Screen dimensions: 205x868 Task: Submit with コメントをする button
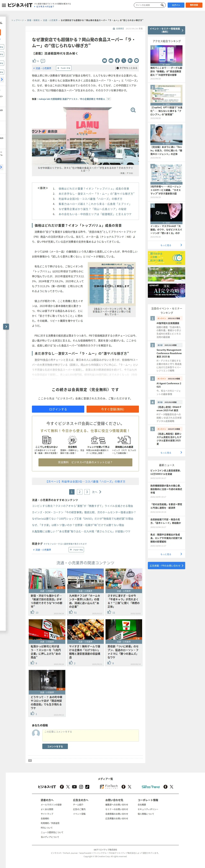[x=55, y=746]
